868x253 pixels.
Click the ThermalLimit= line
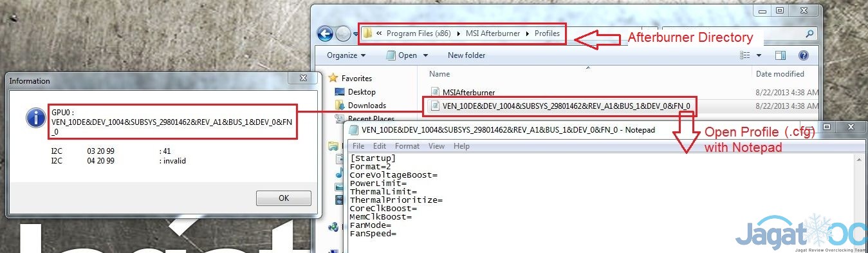pyautogui.click(x=383, y=192)
